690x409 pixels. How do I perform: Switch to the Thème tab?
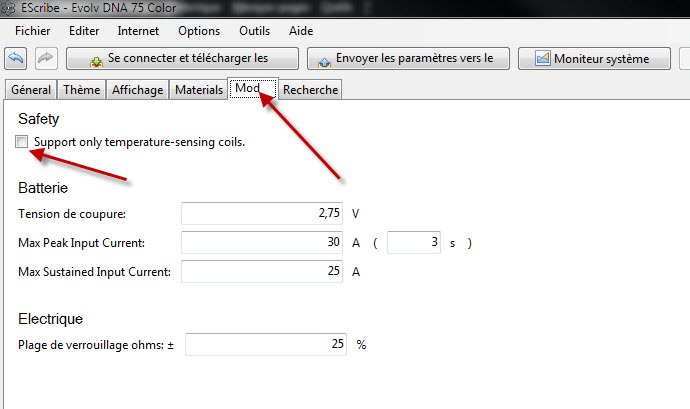82,90
